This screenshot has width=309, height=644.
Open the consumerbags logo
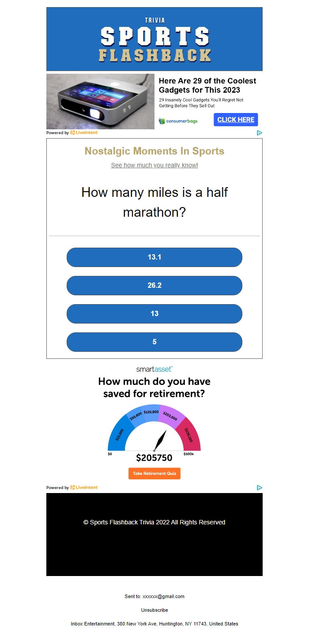pos(178,121)
